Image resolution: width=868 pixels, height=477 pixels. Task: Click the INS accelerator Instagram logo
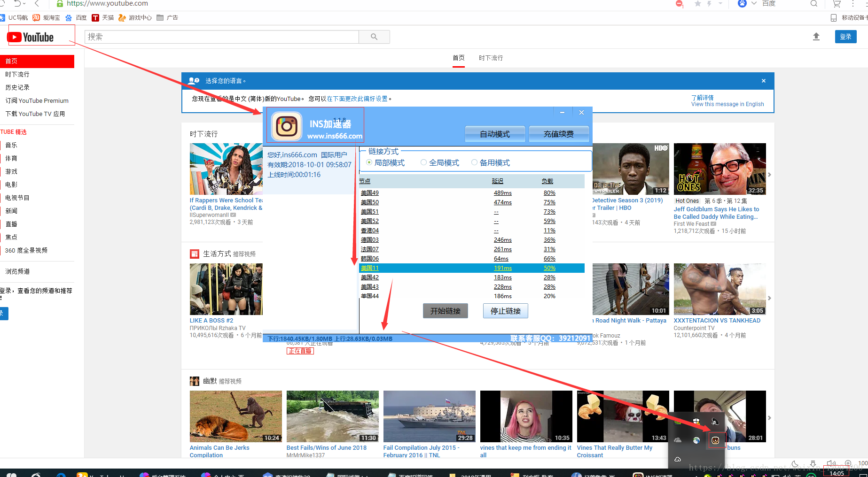pos(287,126)
